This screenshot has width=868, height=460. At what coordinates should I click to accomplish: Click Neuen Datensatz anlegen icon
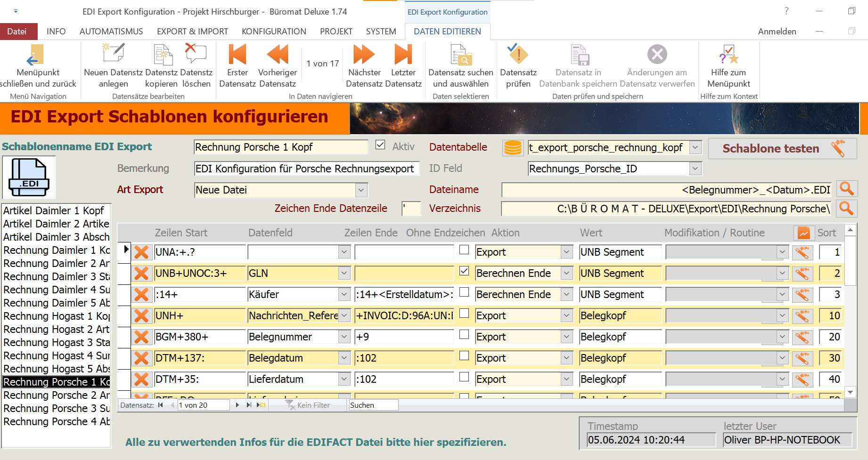pos(113,54)
